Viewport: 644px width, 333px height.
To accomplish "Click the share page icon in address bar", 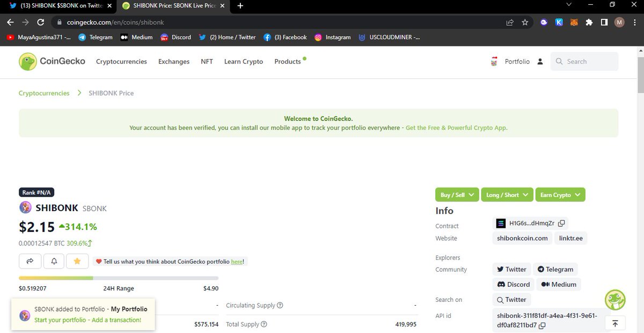I will click(509, 23).
